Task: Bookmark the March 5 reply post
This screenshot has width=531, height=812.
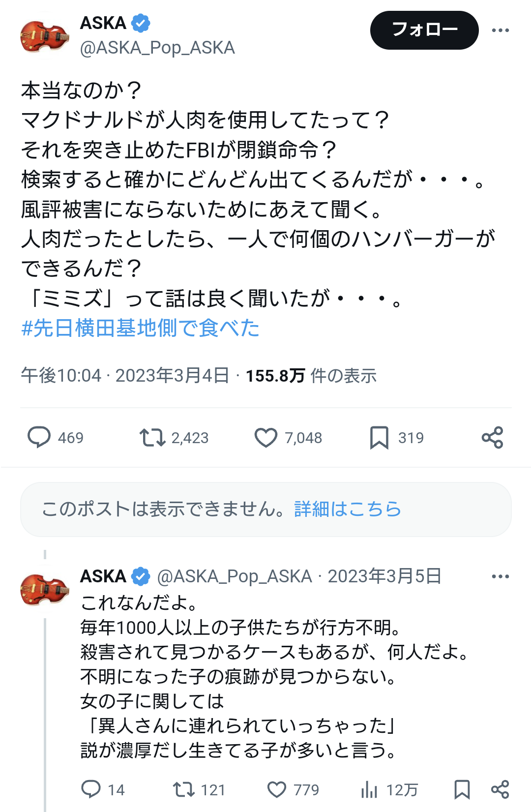Action: point(462,789)
